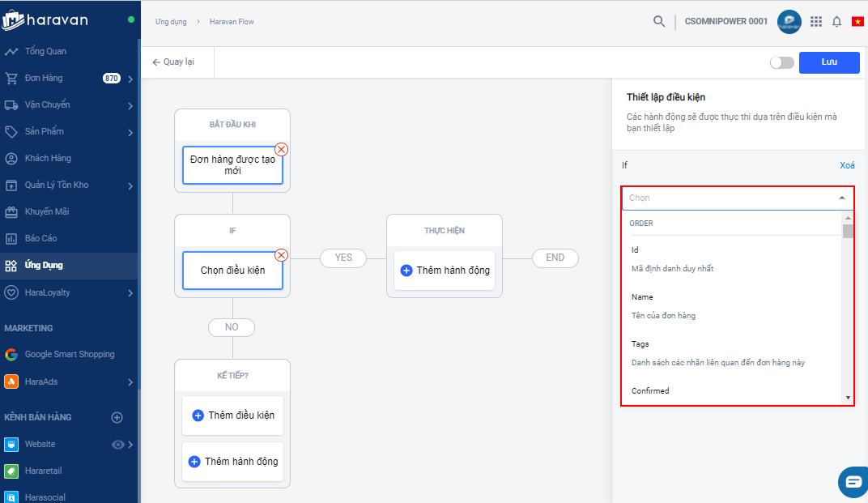Click the dropdown list scrollbar thumb
Image resolution: width=868 pixels, height=503 pixels.
coord(848,232)
